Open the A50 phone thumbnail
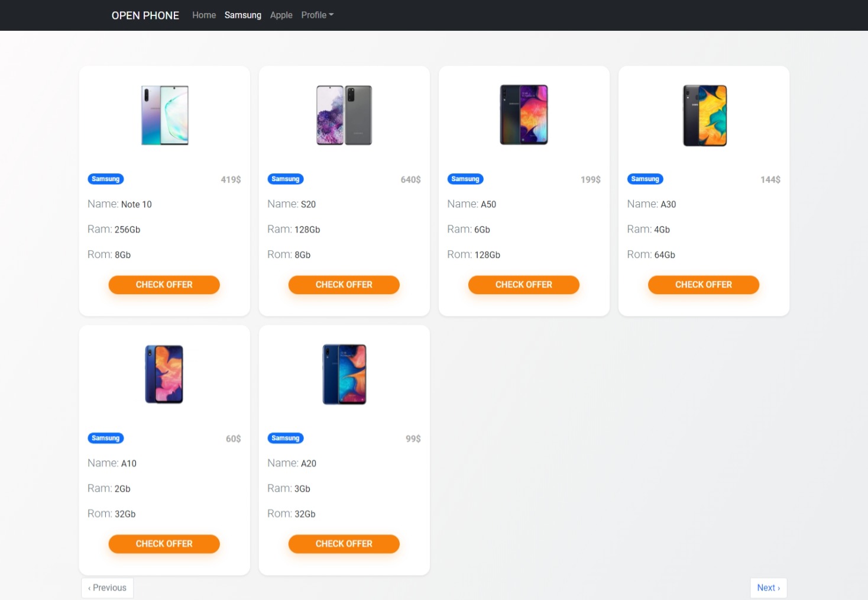This screenshot has height=600, width=868. click(523, 115)
